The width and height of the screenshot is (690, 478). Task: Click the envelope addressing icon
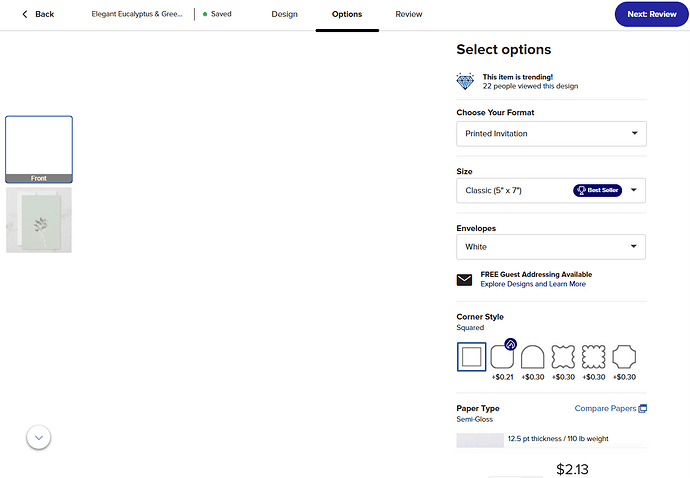[x=464, y=279]
